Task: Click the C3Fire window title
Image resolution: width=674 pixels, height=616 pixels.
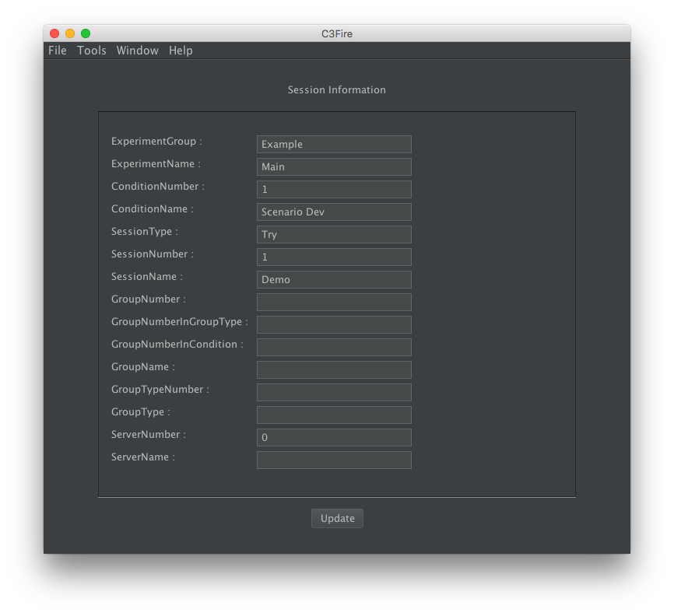Action: click(x=336, y=34)
